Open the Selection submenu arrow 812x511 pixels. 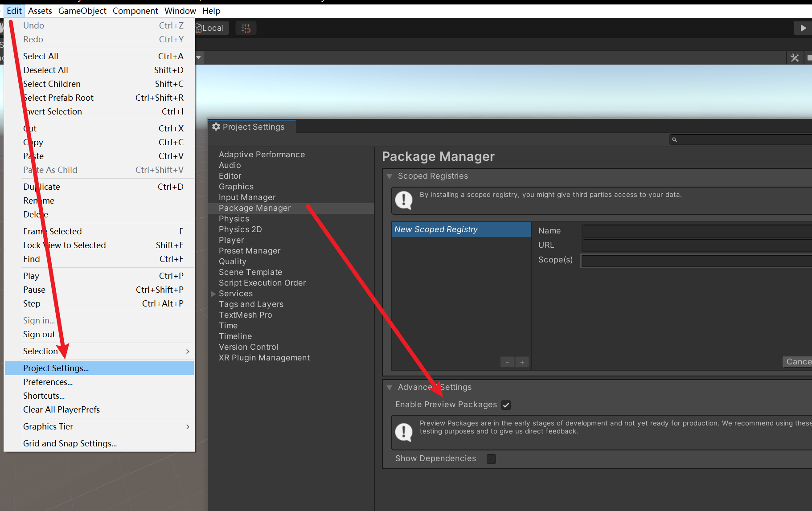[x=188, y=352]
